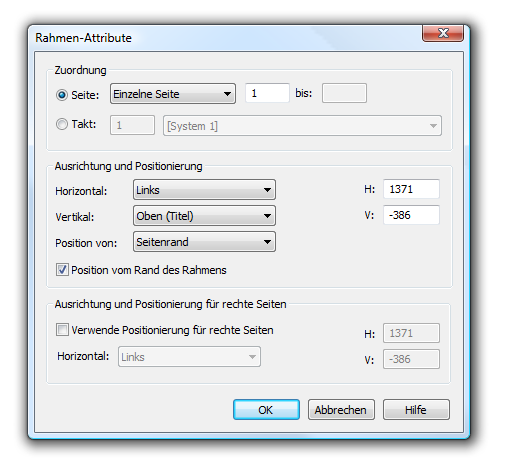Viewport: 524px width, 473px height.
Task: Close the Rahmen-Attribute dialog with X
Action: [x=443, y=33]
